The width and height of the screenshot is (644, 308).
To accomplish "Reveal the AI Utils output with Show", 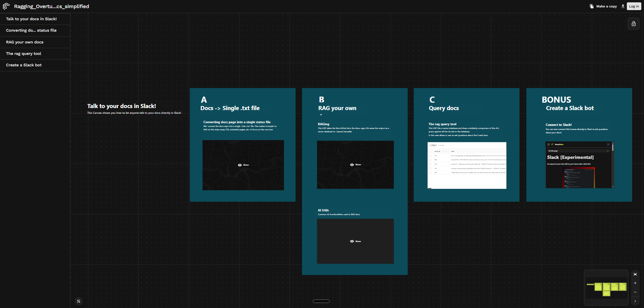I will pos(355,241).
